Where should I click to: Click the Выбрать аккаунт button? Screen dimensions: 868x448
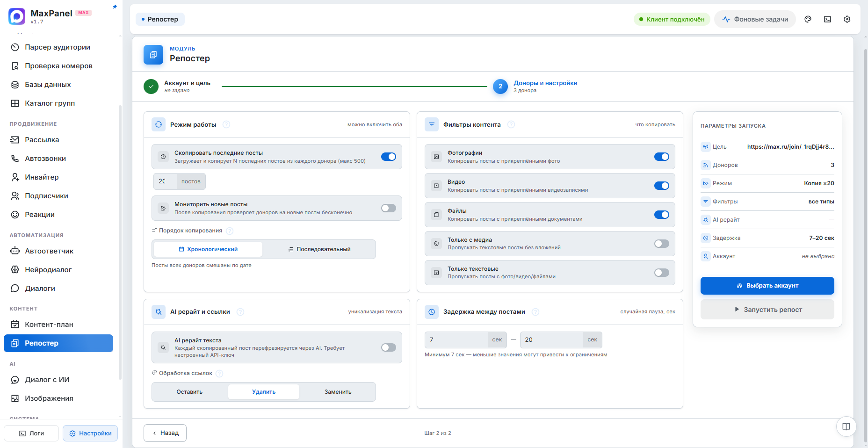click(x=767, y=286)
